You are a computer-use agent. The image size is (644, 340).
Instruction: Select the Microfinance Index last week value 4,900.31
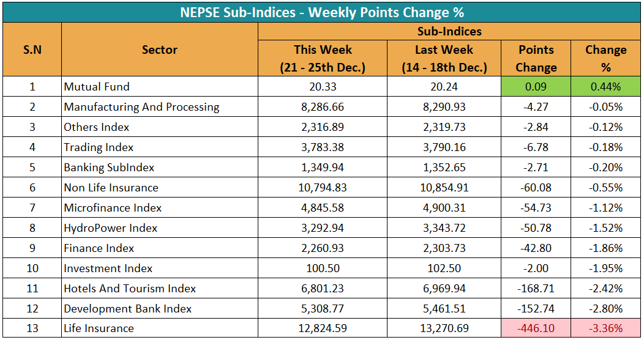click(x=444, y=208)
